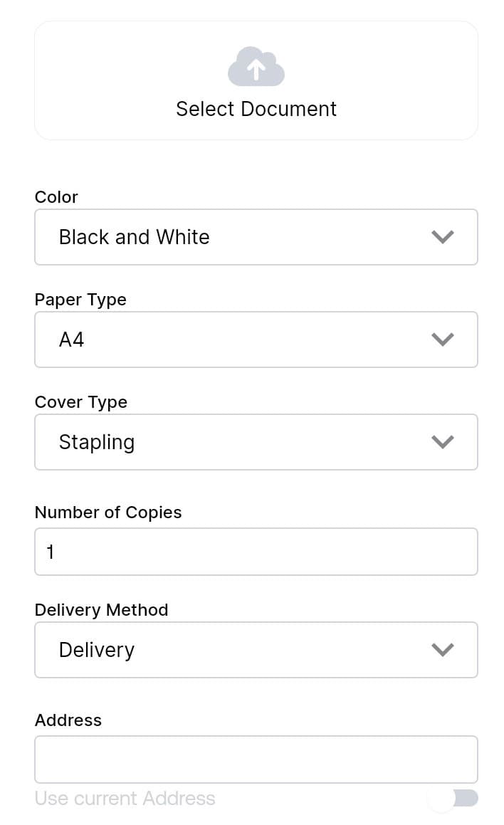The height and width of the screenshot is (825, 504).
Task: Expand the Color dropdown chevron
Action: 443,237
